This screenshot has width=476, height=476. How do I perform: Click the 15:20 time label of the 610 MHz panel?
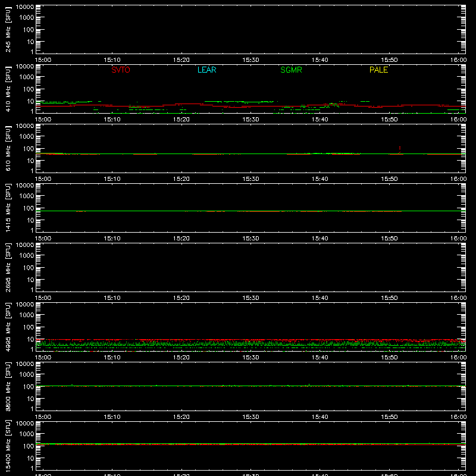pos(181,179)
